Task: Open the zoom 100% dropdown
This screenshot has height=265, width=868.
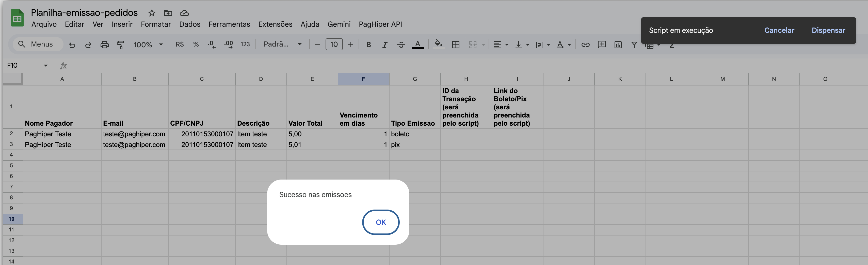Action: pyautogui.click(x=148, y=45)
